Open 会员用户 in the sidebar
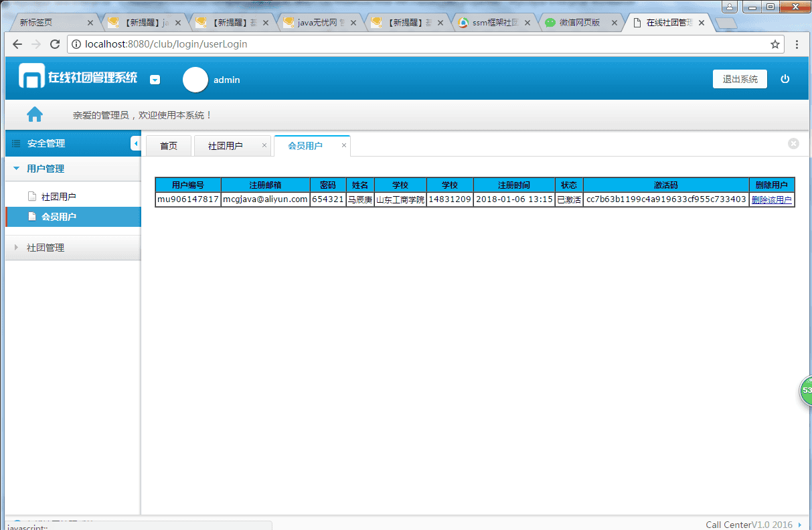The image size is (812, 530). pos(73,217)
